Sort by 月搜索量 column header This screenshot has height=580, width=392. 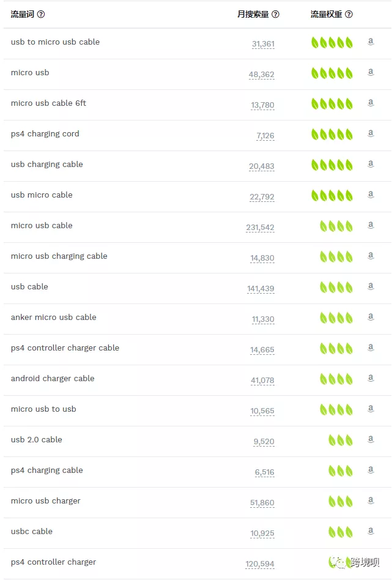click(253, 14)
